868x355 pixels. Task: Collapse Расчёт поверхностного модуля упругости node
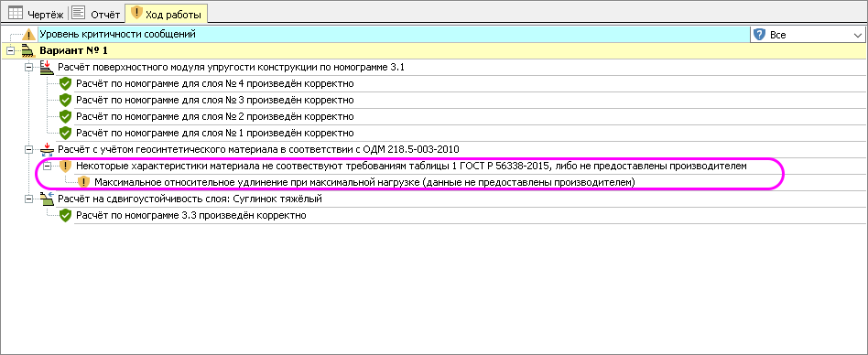(x=28, y=68)
